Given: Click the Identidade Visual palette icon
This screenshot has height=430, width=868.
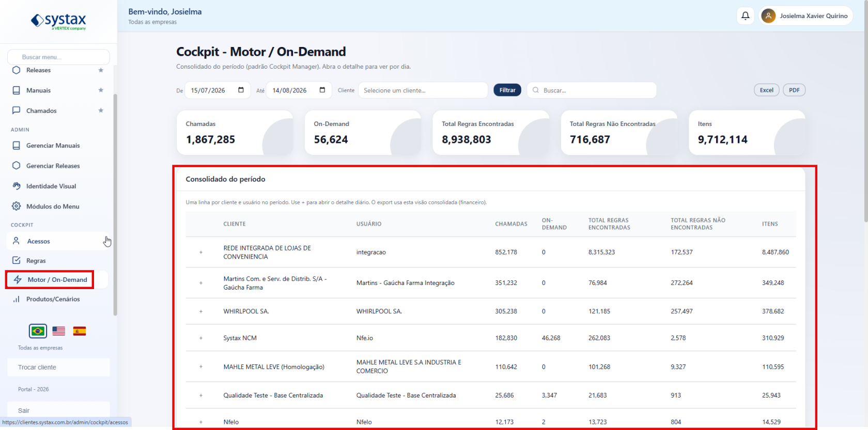Looking at the screenshot, I should (16, 186).
